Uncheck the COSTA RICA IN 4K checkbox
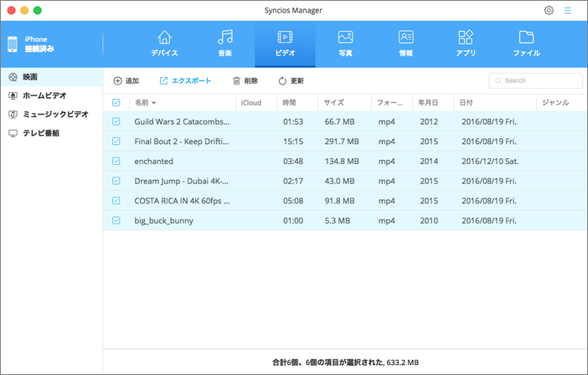The image size is (588, 375). click(116, 201)
